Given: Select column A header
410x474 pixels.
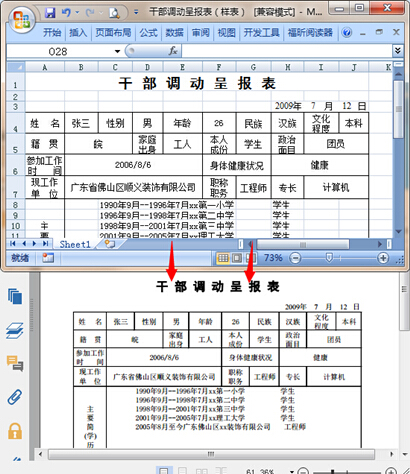Looking at the screenshot, I should [45, 67].
